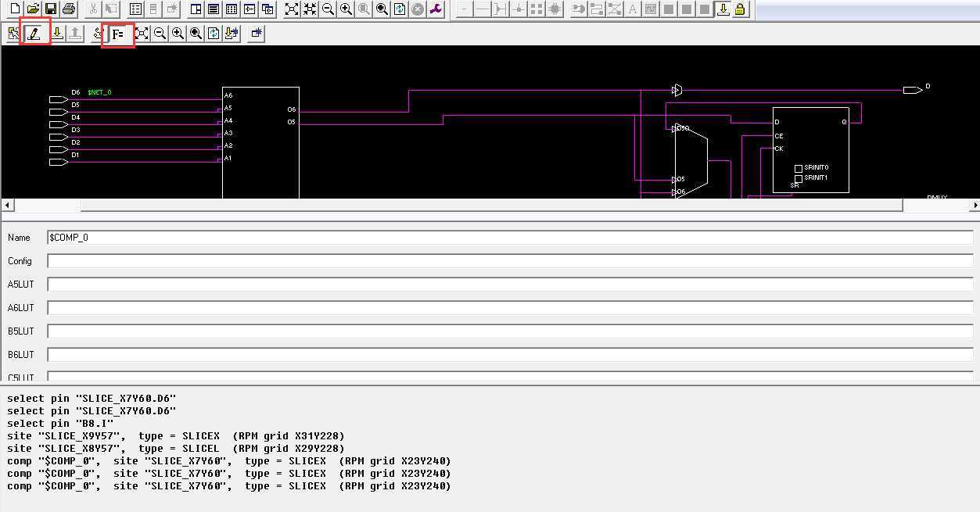Screen dimensions: 980x512
Task: Click into the A6LUT field
Action: coord(510,307)
